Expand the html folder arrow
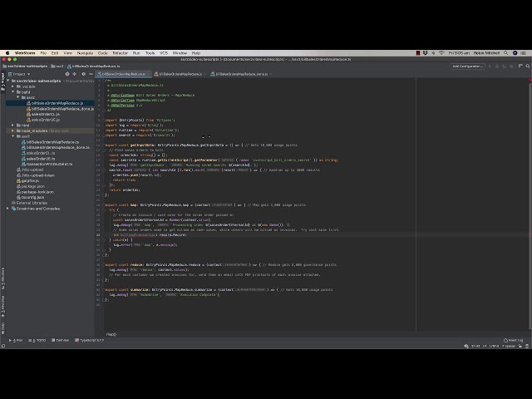The height and width of the screenshot is (399, 532). click(x=13, y=125)
